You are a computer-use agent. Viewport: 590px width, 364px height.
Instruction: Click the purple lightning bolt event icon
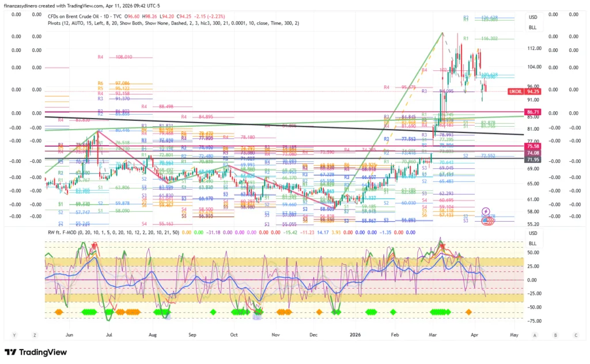(486, 211)
